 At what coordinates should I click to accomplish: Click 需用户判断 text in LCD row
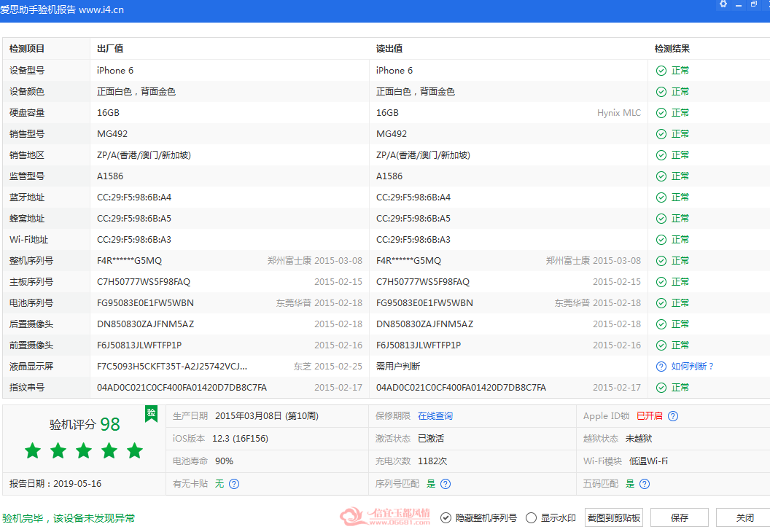[x=398, y=367]
